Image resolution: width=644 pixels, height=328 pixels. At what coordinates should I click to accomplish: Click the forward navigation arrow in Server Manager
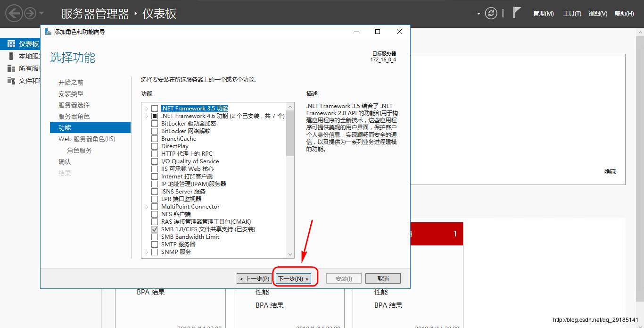coord(30,13)
